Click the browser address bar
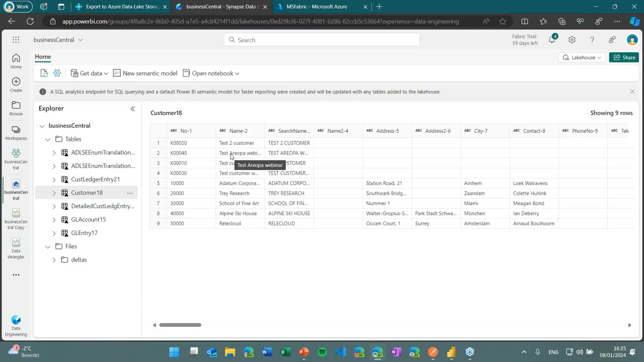 (x=261, y=22)
